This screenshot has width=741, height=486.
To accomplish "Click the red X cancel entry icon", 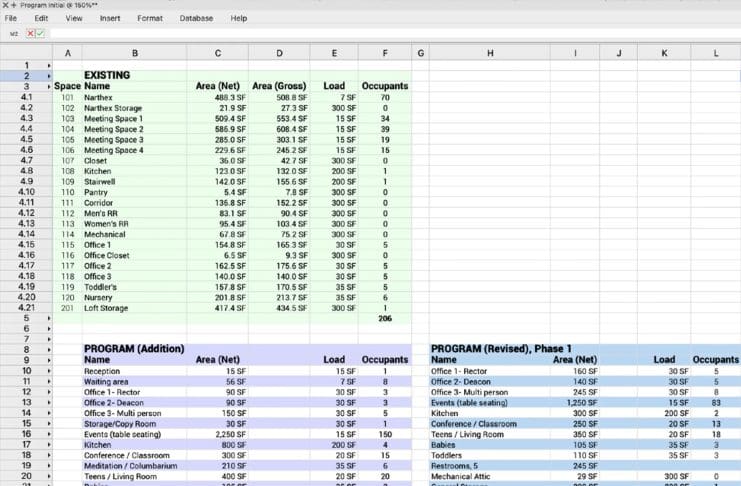I will pyautogui.click(x=30, y=33).
